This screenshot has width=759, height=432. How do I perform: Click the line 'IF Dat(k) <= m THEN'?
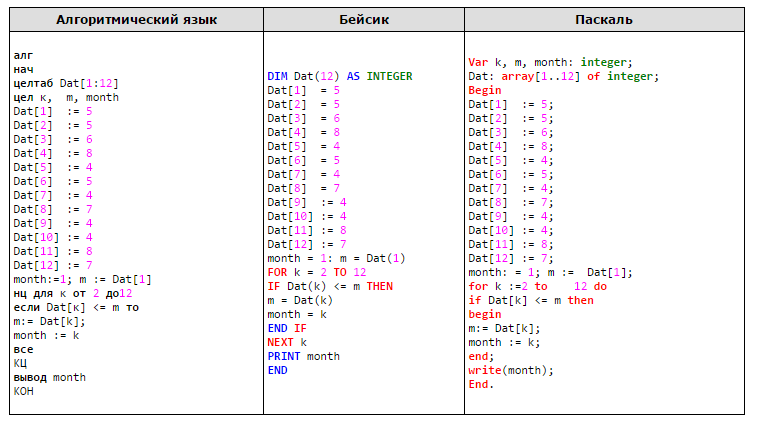(x=330, y=287)
